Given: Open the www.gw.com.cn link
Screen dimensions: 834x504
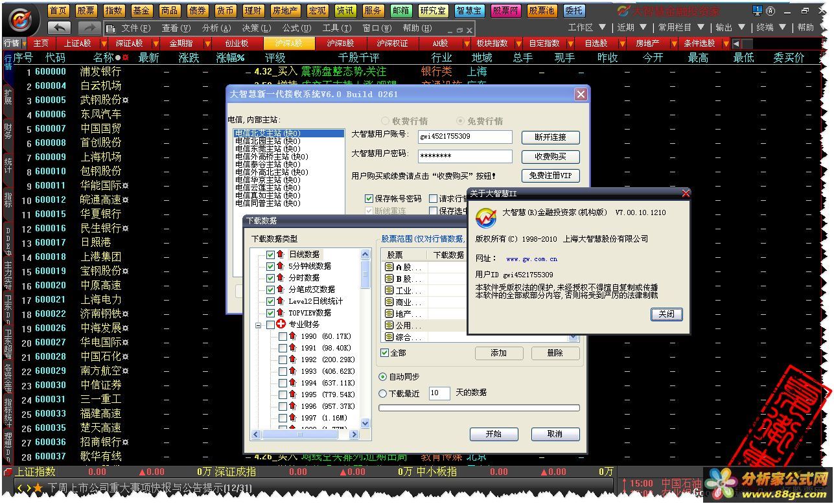Looking at the screenshot, I should (x=531, y=259).
